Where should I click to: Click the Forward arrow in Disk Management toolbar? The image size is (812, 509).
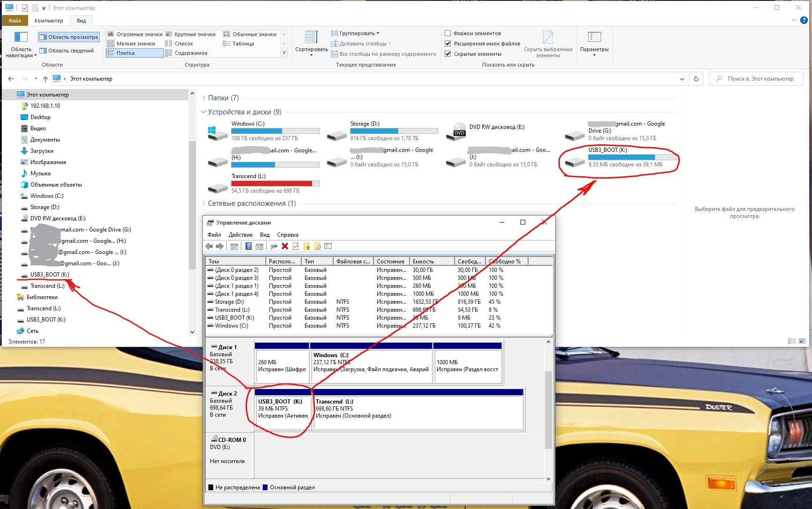click(219, 247)
